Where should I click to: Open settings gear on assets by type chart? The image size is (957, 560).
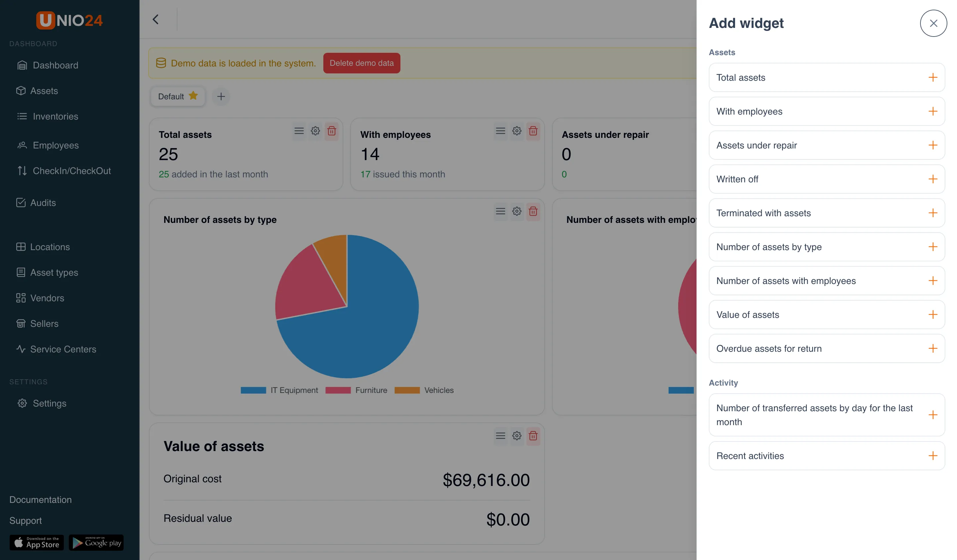pyautogui.click(x=517, y=211)
